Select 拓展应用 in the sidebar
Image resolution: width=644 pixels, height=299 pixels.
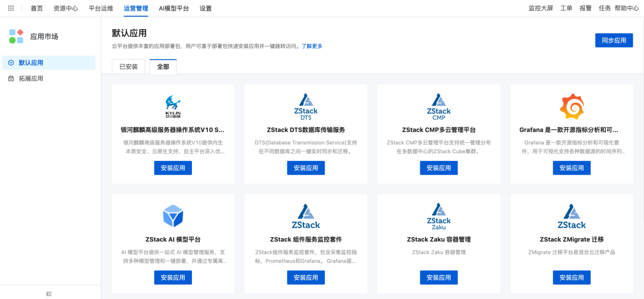point(49,79)
